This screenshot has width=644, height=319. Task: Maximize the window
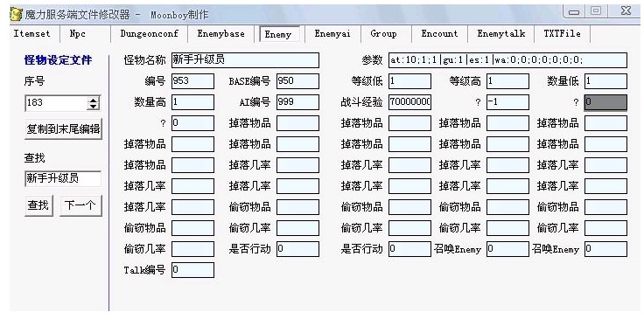click(597, 11)
